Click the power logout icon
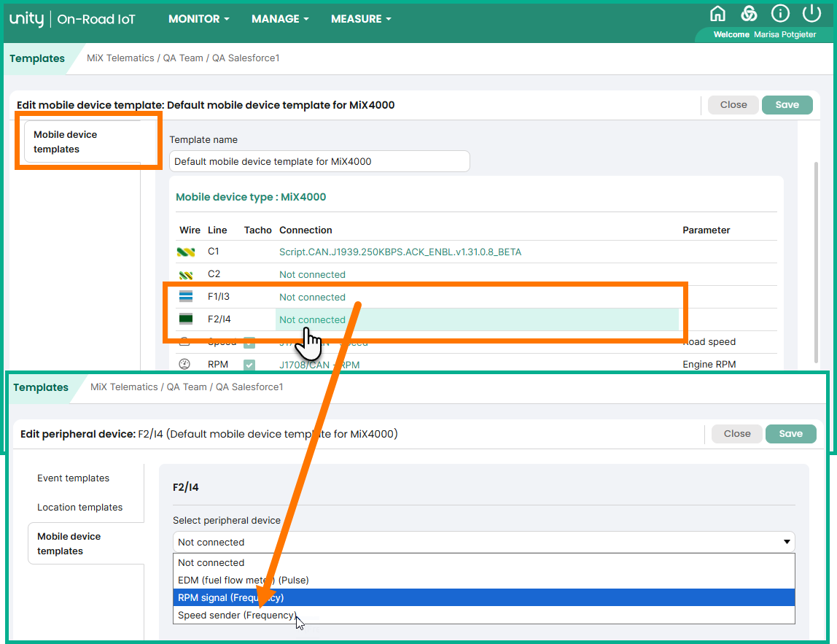 pos(811,13)
